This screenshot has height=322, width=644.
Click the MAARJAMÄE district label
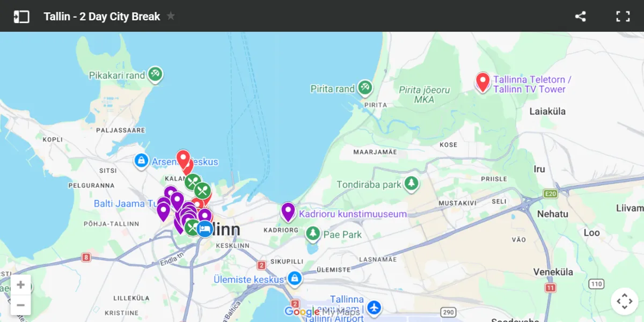pyautogui.click(x=375, y=152)
